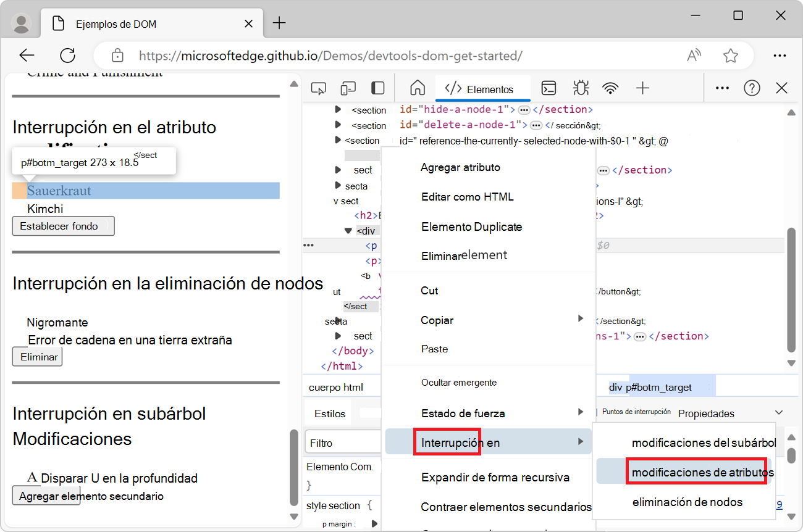
Task: Click the Filtro styles input field
Action: pos(342,441)
